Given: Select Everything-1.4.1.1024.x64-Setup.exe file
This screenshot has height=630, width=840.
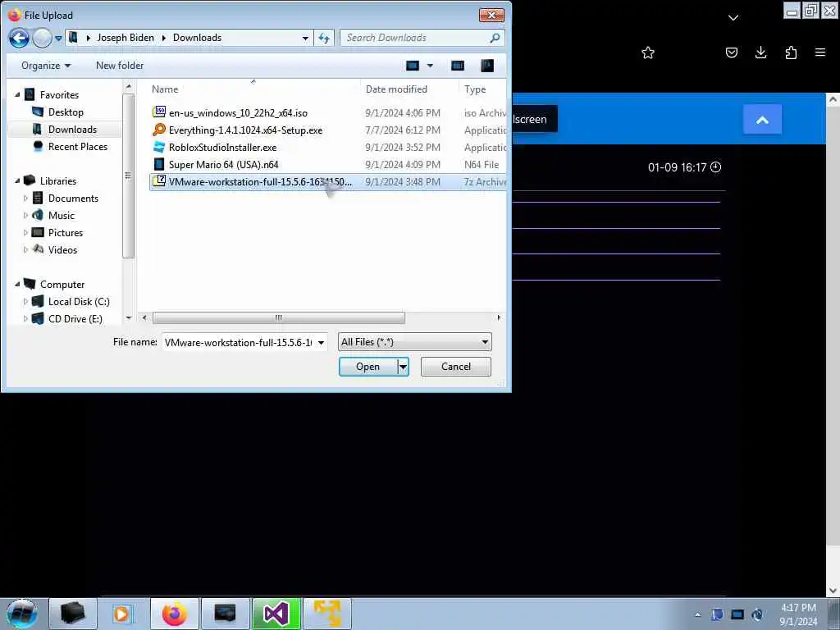Looking at the screenshot, I should 245,130.
